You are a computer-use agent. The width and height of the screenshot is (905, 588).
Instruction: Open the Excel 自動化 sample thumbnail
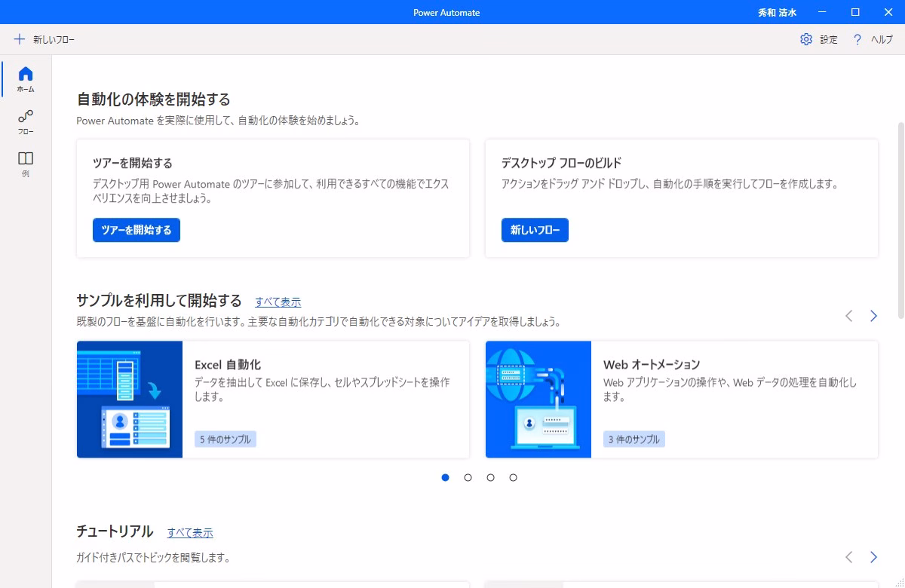pos(130,400)
